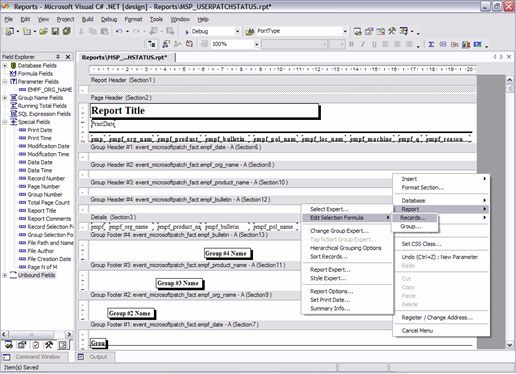Choose Cancel Menu in context menu

(x=417, y=331)
